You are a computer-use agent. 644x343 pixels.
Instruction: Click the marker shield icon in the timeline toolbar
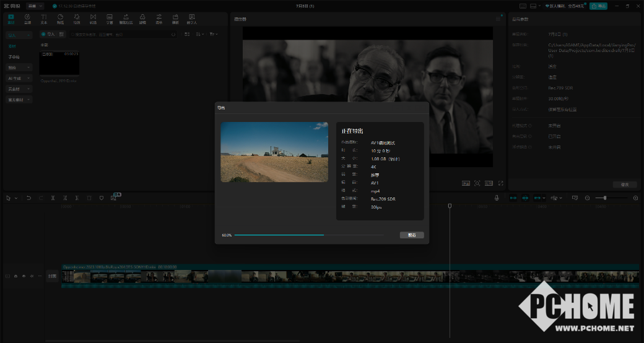point(102,198)
